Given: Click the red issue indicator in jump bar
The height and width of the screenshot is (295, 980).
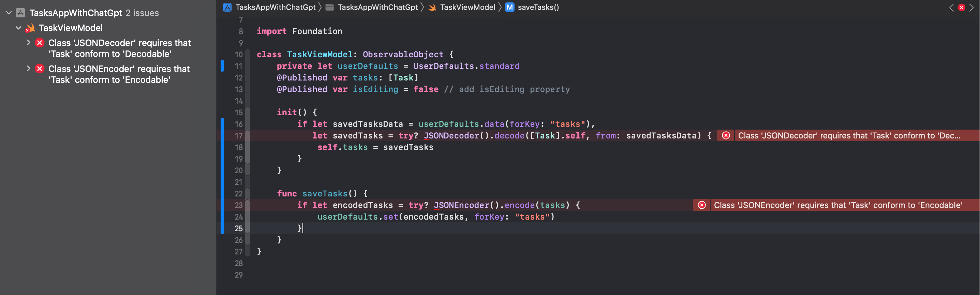Looking at the screenshot, I should click(961, 8).
